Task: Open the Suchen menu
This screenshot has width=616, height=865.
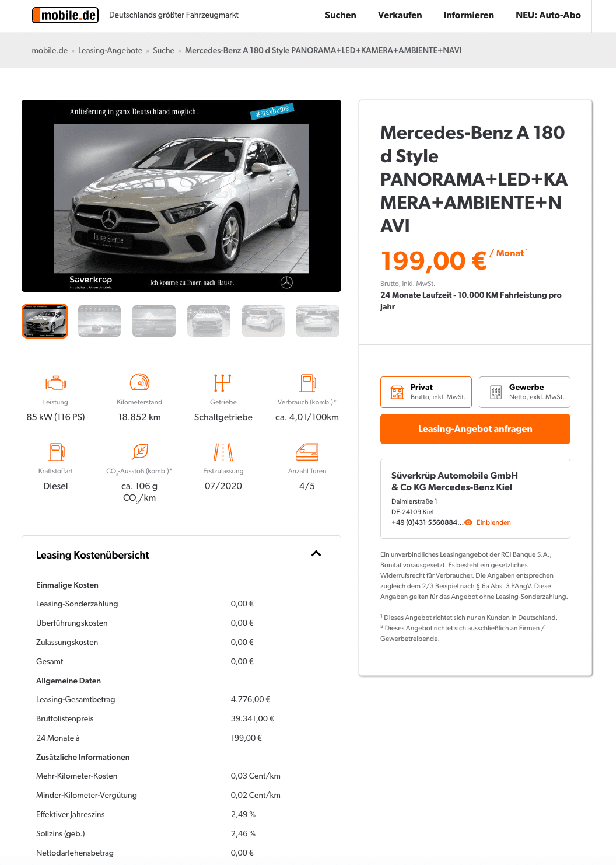Action: (x=341, y=15)
